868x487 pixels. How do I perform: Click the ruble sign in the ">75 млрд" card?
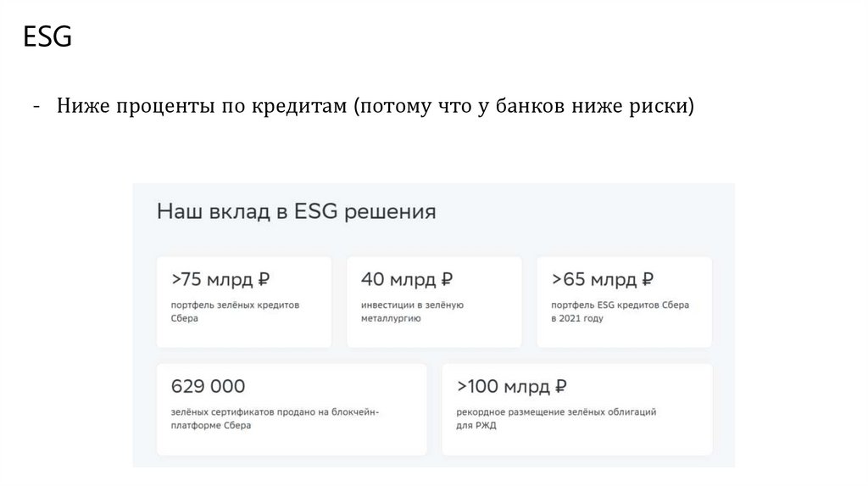point(264,279)
